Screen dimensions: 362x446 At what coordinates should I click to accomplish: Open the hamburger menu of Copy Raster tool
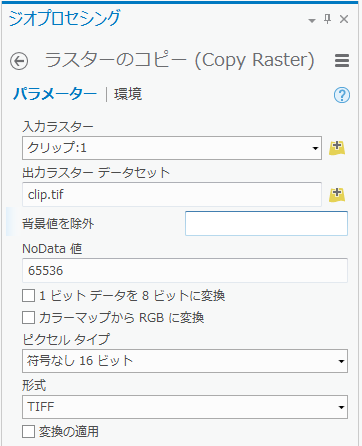click(x=342, y=61)
